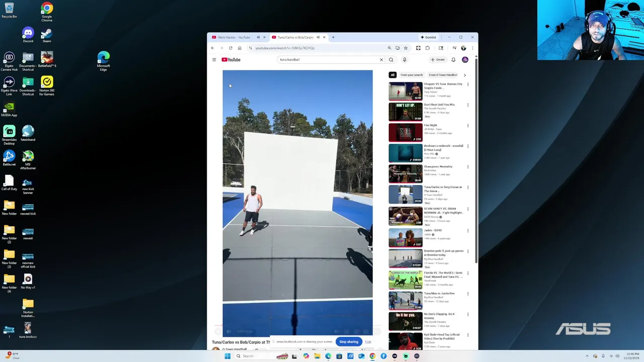This screenshot has height=362, width=644.
Task: Open Fine Night video thumbnail
Action: 406,132
